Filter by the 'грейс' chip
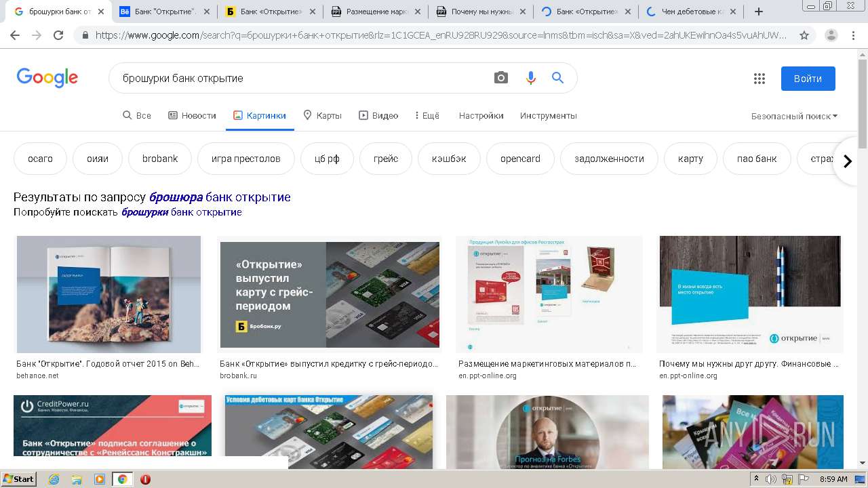Image resolution: width=868 pixels, height=488 pixels. point(386,159)
